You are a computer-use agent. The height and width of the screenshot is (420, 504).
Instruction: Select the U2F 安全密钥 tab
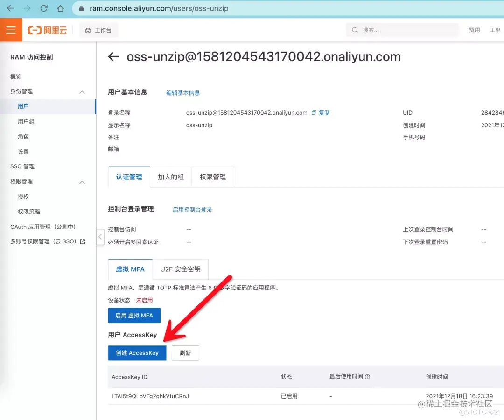(x=180, y=269)
